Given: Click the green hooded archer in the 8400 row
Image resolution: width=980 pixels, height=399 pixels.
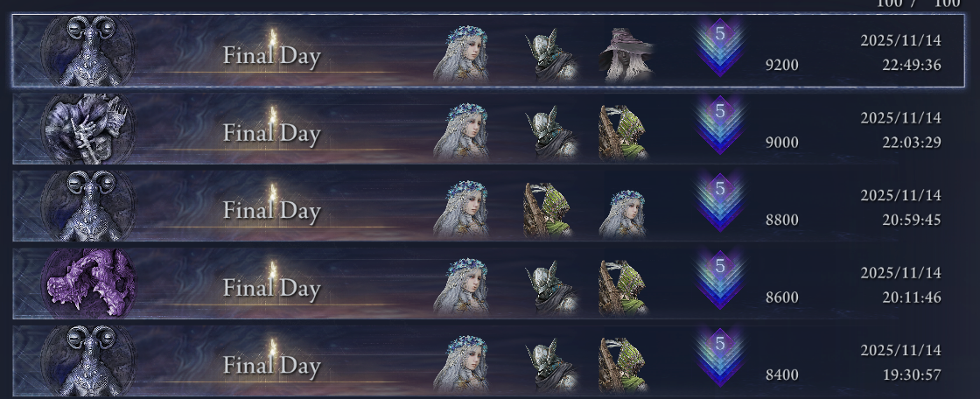Looking at the screenshot, I should (x=622, y=365).
